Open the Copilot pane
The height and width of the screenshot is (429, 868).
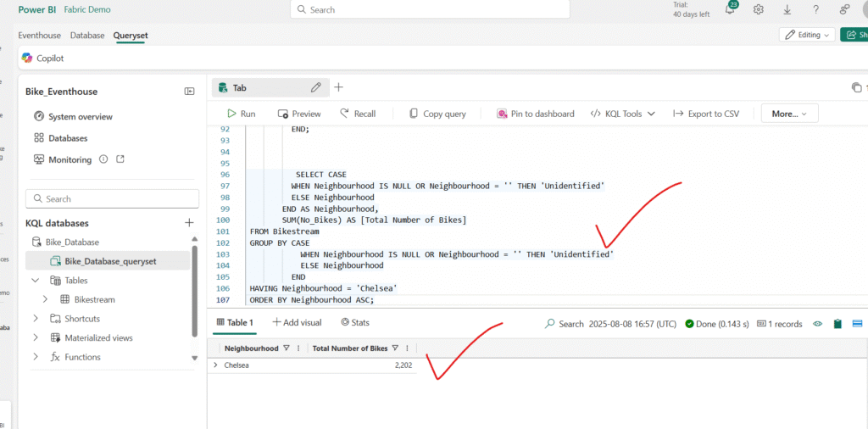tap(42, 58)
